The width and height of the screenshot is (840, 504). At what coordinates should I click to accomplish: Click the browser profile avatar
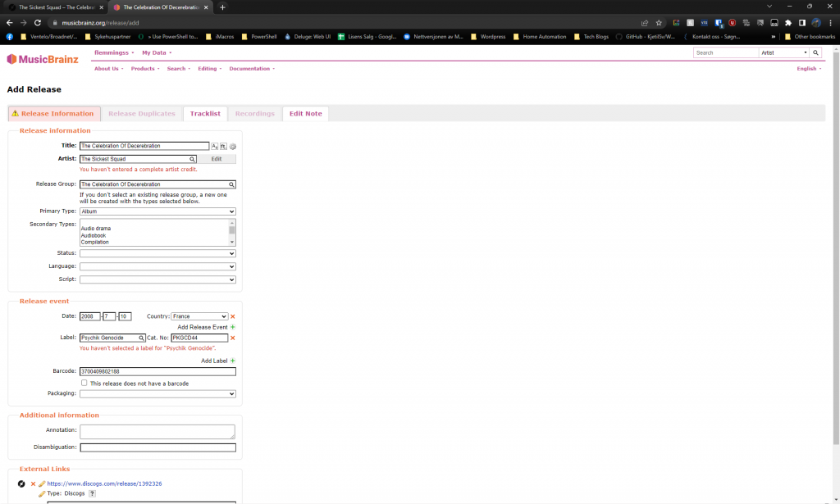point(816,22)
